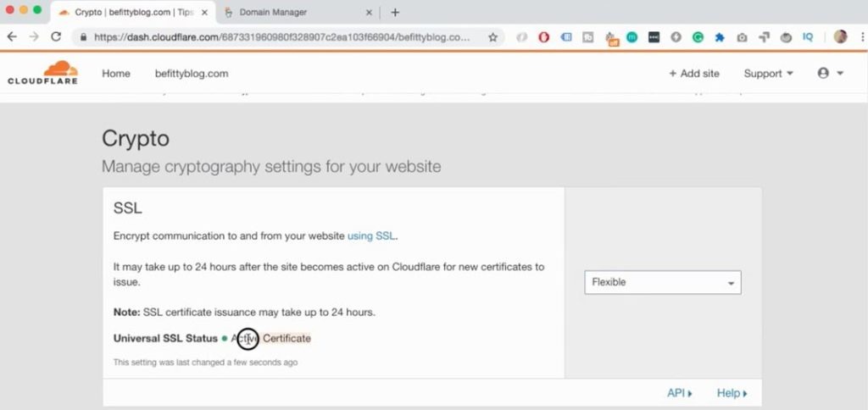This screenshot has width=868, height=410.
Task: Follow the 'using SSL' link
Action: point(371,235)
